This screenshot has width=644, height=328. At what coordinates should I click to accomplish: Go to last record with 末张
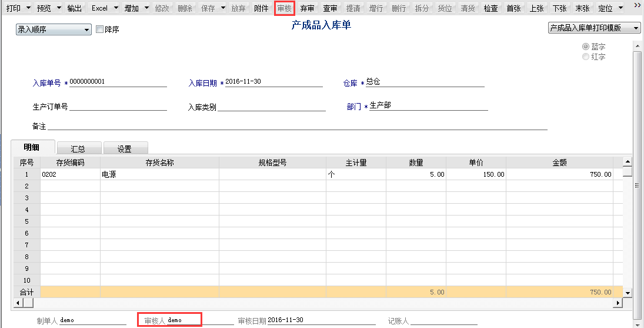[582, 8]
